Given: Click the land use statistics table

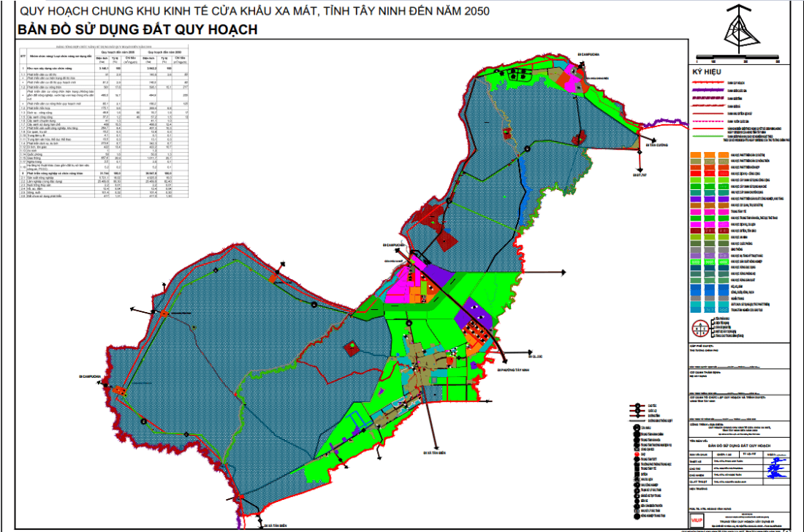Looking at the screenshot, I should click(104, 121).
